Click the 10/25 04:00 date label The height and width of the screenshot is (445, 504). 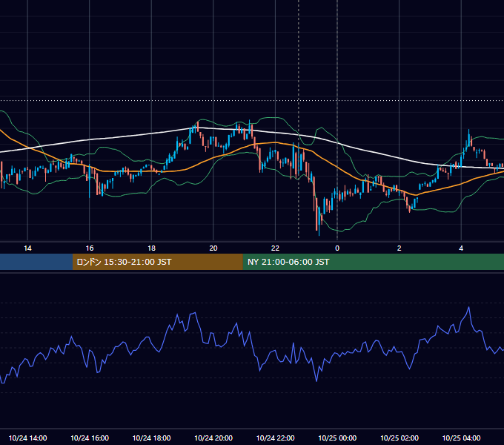(461, 438)
